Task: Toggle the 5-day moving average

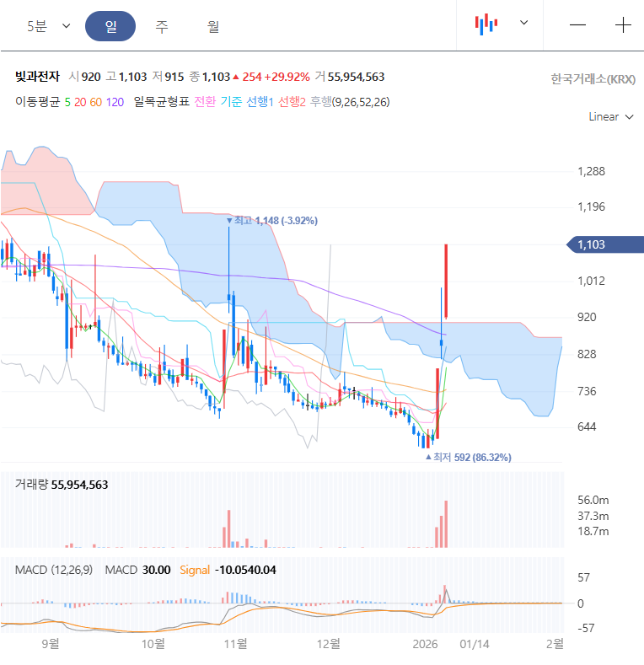Action: pyautogui.click(x=67, y=102)
